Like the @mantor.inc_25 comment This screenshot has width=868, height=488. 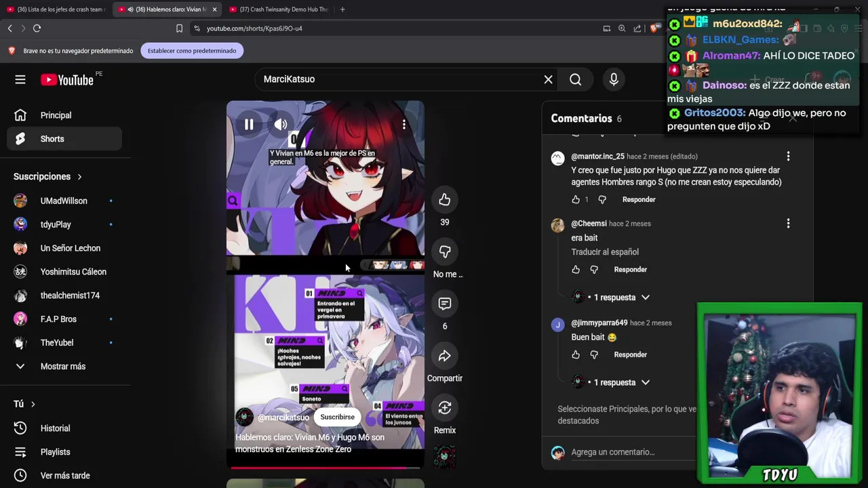[x=576, y=199]
